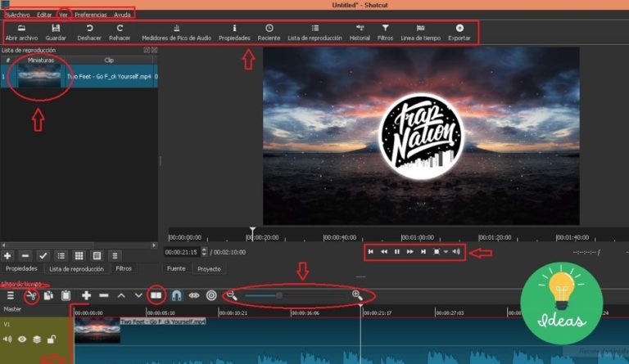629x364 pixels.
Task: Add clip to playlist with plus button
Action: pos(7,255)
